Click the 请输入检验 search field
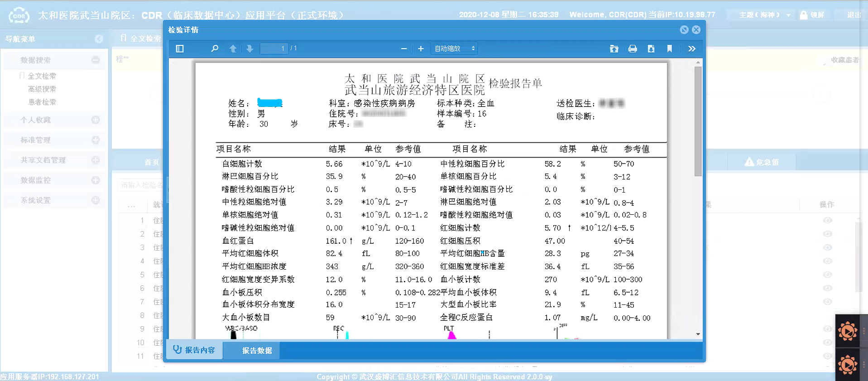868x381 pixels. point(142,185)
